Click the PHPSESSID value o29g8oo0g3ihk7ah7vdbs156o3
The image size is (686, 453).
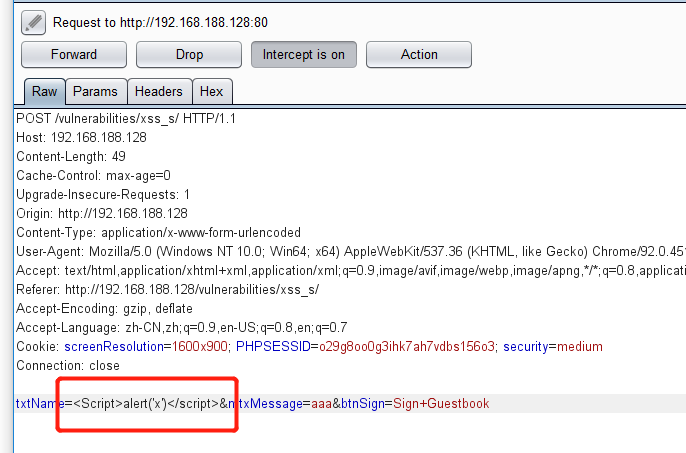[x=407, y=347]
